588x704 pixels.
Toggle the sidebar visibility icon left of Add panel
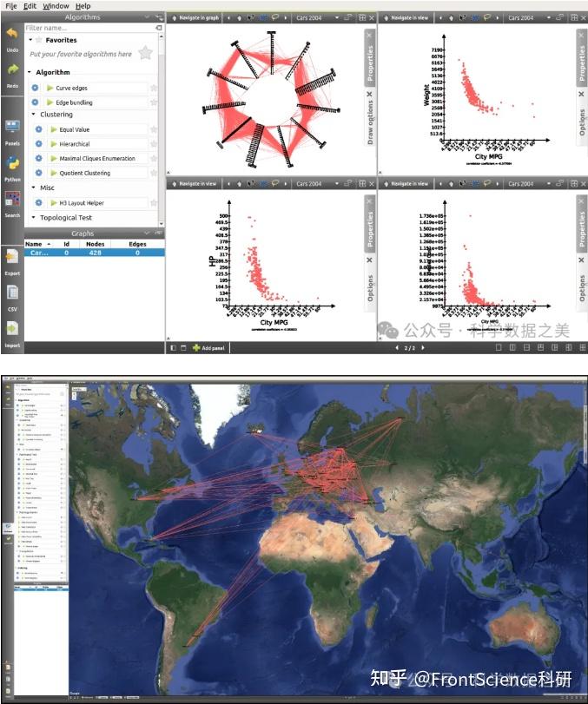[174, 347]
